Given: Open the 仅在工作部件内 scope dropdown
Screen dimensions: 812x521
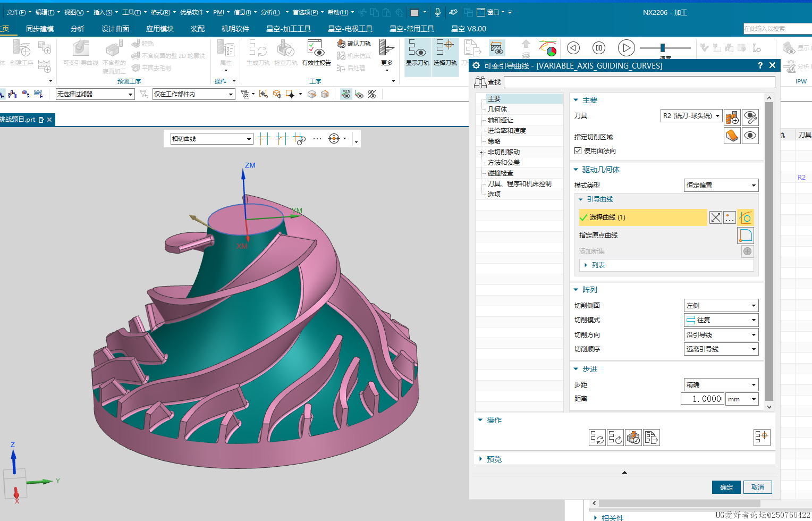Looking at the screenshot, I should coord(193,94).
